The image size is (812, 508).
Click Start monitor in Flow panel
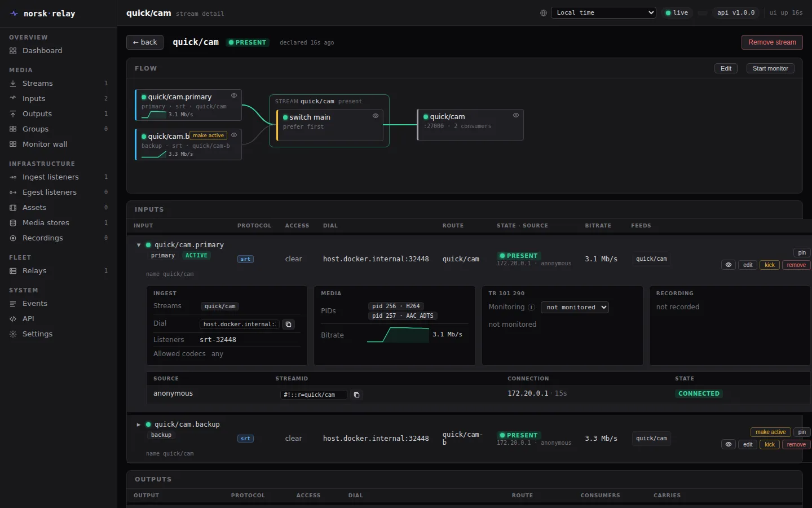(770, 68)
